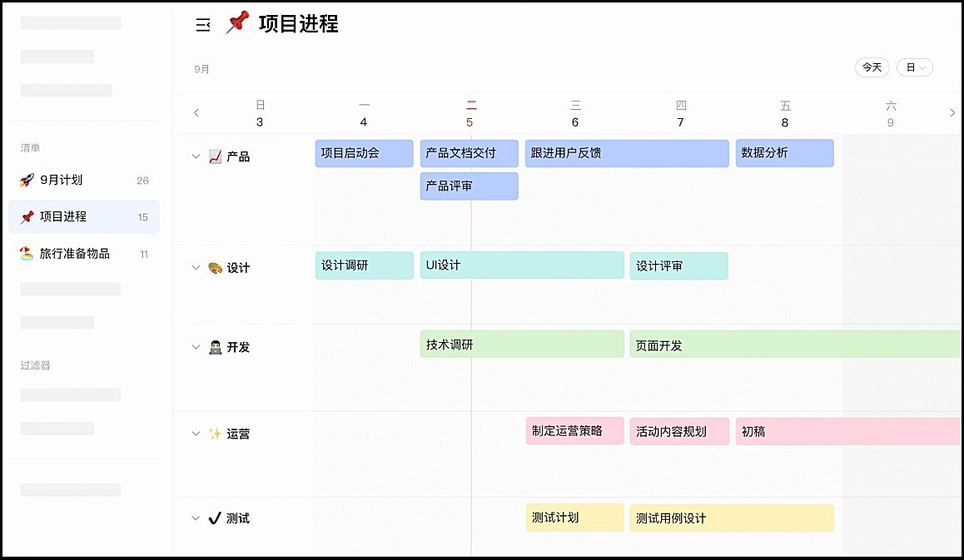Click the checkmark icon of the 测试 group

[x=215, y=518]
